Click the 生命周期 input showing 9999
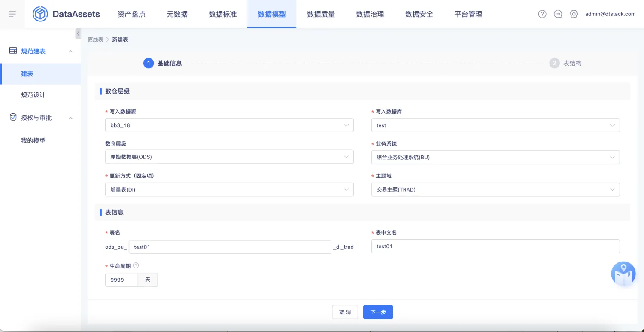This screenshot has height=332, width=644. [122, 280]
